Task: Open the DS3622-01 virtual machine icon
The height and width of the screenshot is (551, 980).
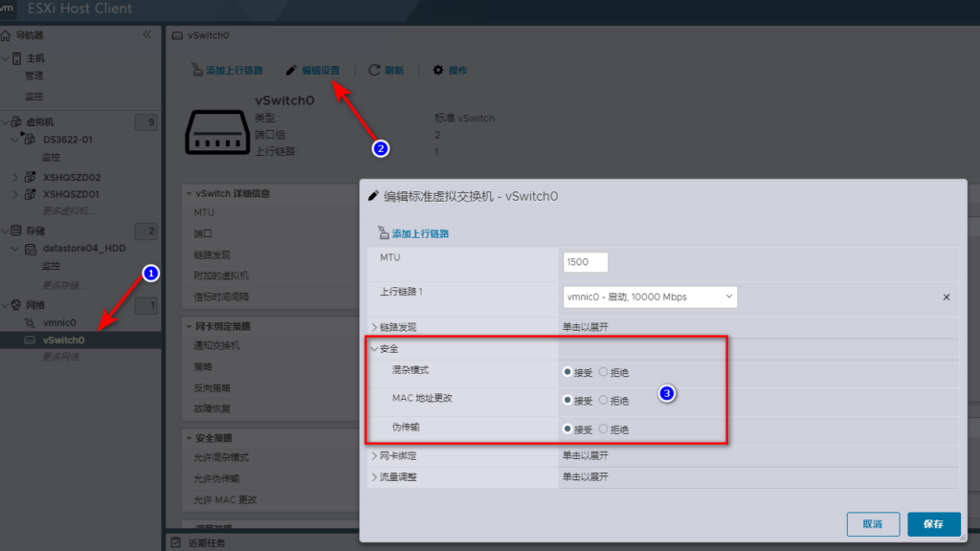Action: coord(29,139)
